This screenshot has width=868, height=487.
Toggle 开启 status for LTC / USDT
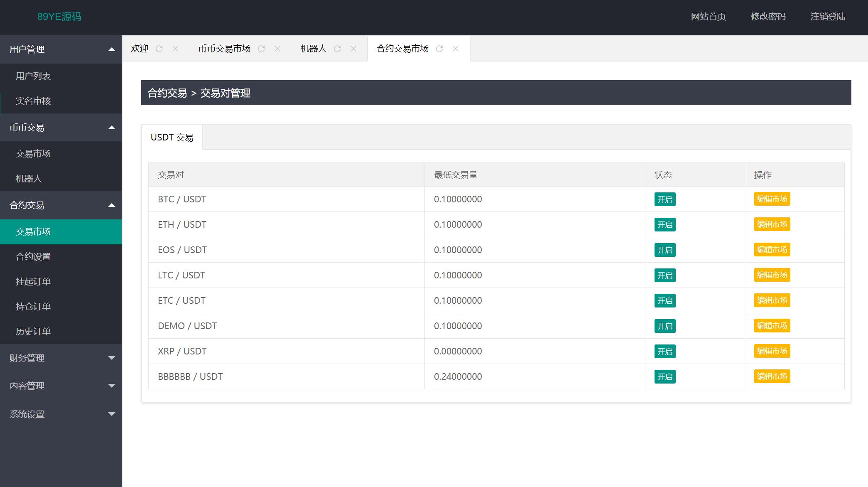point(665,275)
